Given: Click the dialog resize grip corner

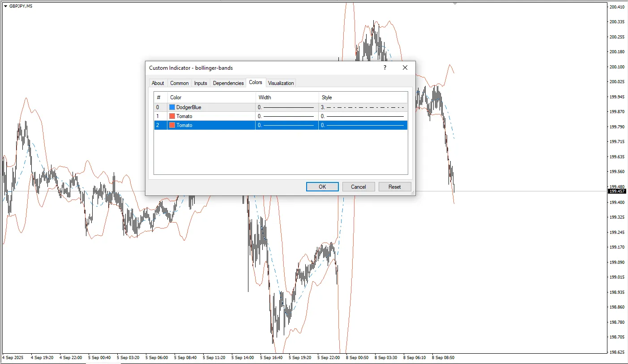Looking at the screenshot, I should (x=413, y=193).
